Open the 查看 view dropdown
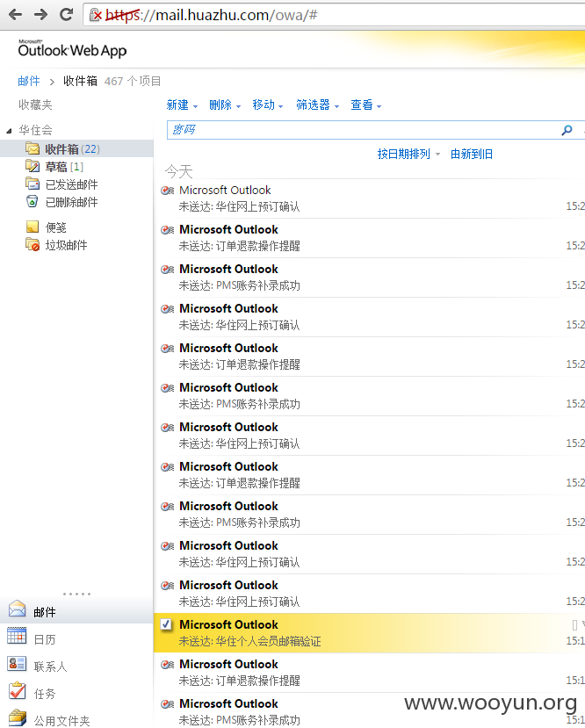The height and width of the screenshot is (728, 585). point(366,105)
